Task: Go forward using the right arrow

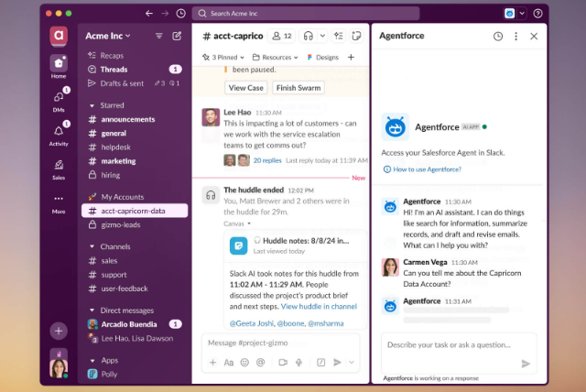Action: coord(165,14)
